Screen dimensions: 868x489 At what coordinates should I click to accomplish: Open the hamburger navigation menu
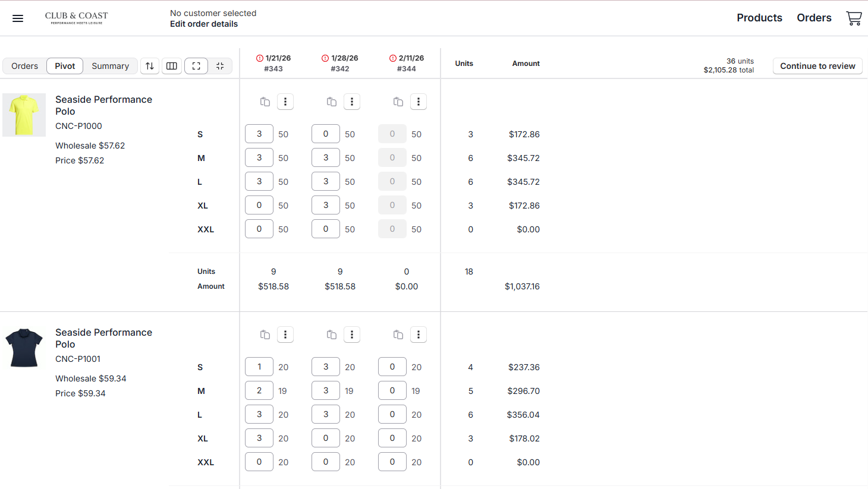[x=18, y=18]
